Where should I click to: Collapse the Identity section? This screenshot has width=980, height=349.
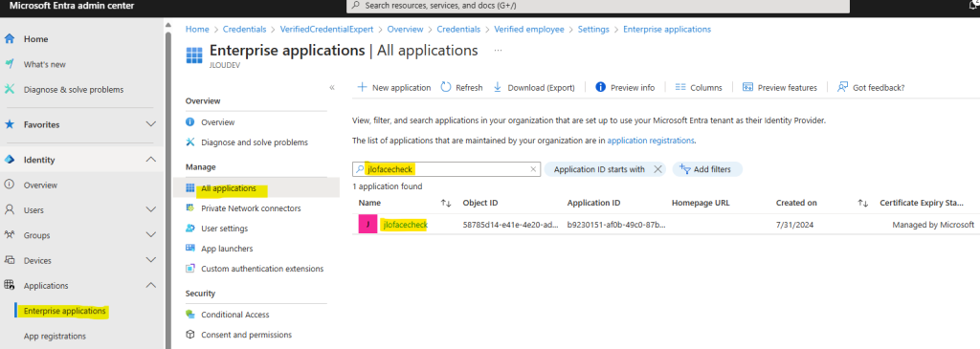coord(150,160)
